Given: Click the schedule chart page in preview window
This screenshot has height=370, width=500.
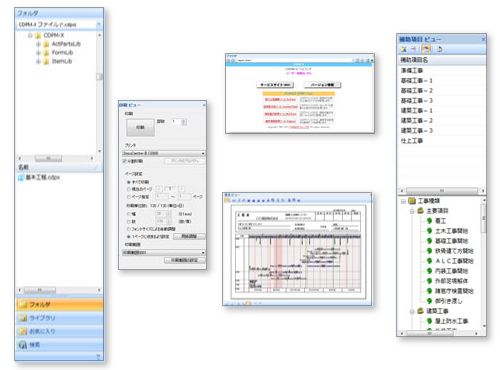Looking at the screenshot, I should coord(299,251).
